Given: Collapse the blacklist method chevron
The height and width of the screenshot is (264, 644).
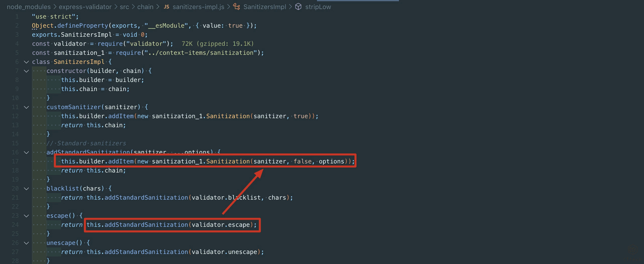Looking at the screenshot, I should click(26, 189).
